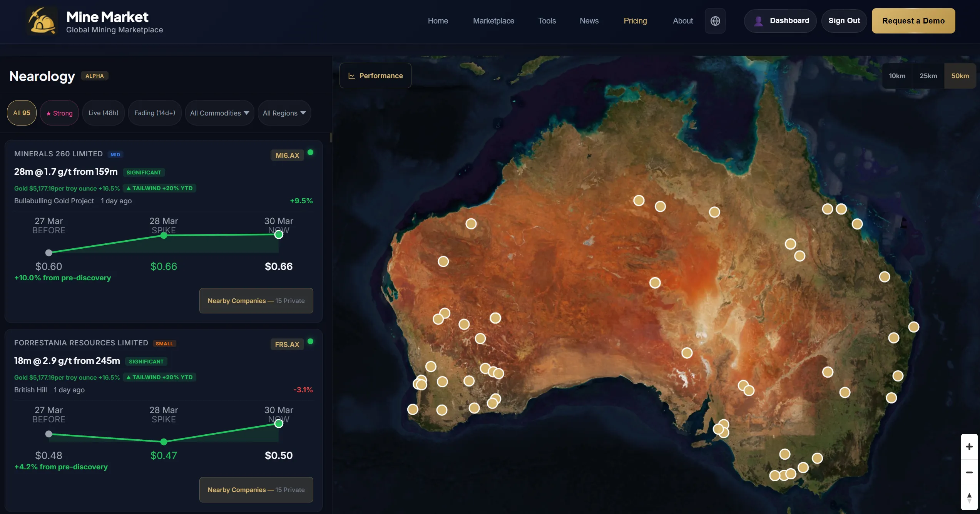Image resolution: width=980 pixels, height=514 pixels.
Task: Expand the All Commodities dropdown
Action: [219, 113]
